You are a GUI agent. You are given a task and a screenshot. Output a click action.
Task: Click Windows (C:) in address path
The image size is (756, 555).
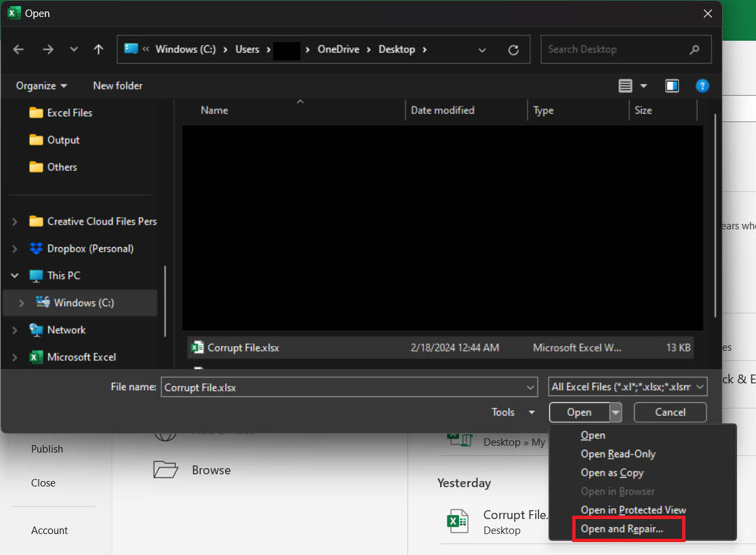pos(186,50)
